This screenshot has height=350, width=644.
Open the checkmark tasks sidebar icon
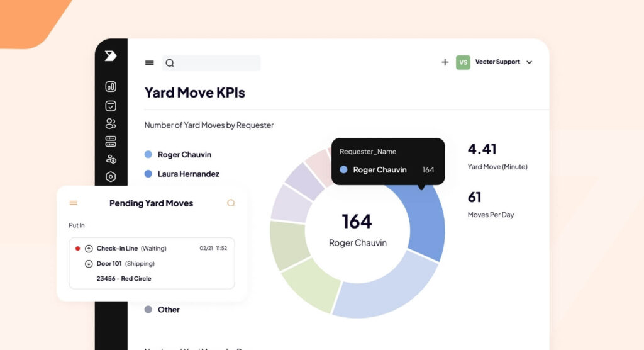(111, 106)
